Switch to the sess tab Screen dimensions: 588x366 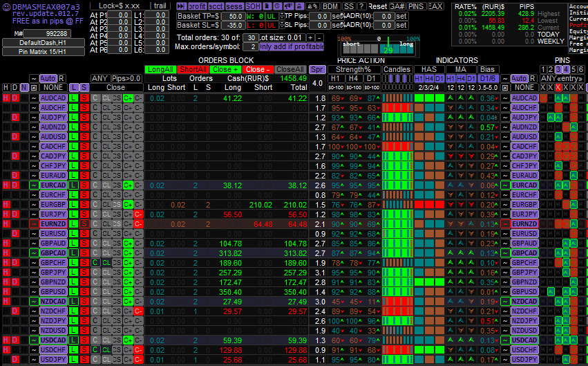coord(234,6)
